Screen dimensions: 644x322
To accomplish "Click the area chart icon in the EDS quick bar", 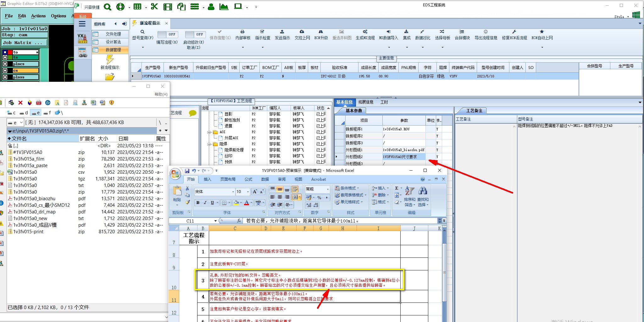I will pyautogui.click(x=224, y=7).
